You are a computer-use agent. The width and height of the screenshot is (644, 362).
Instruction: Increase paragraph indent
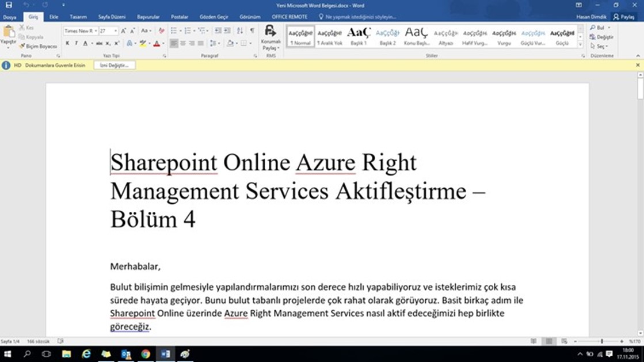tap(227, 31)
